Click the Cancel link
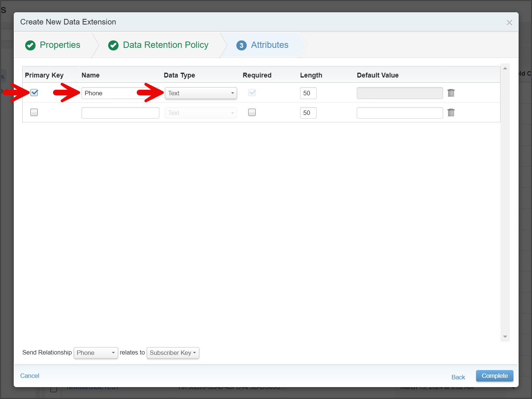Image resolution: width=532 pixels, height=399 pixels. click(x=30, y=376)
